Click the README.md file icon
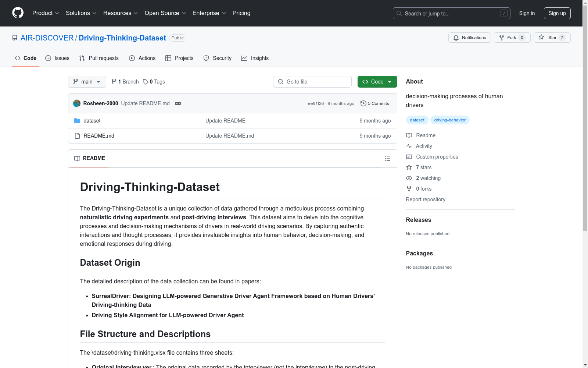The height and width of the screenshot is (368, 588). click(77, 136)
